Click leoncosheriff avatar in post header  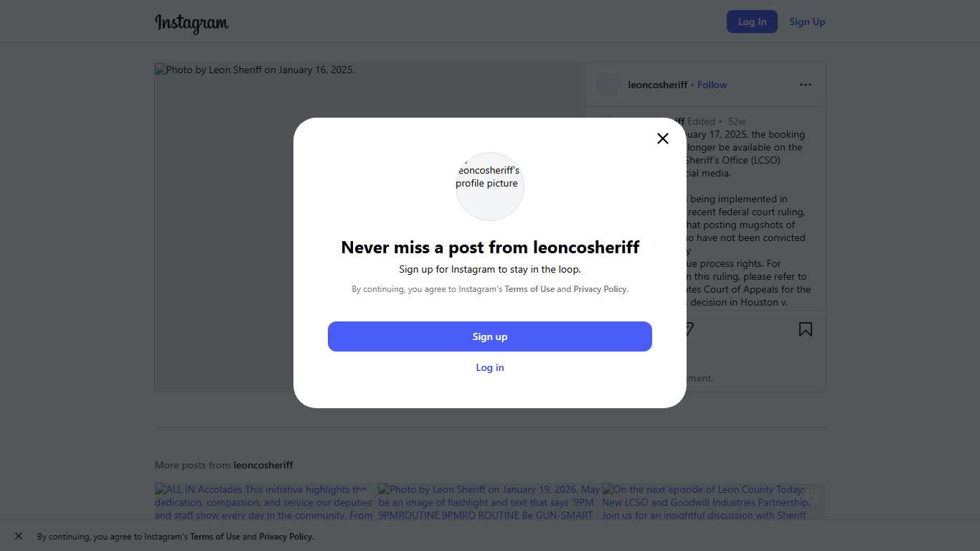(608, 85)
